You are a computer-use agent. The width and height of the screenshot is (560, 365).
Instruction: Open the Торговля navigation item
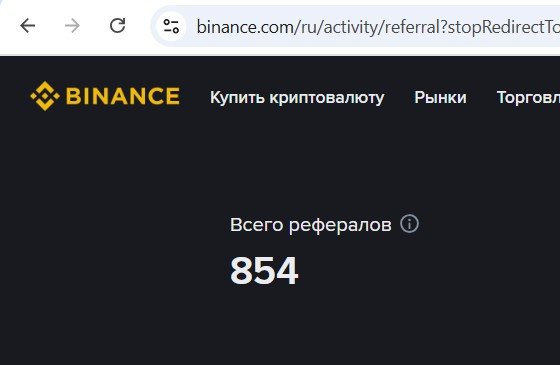click(528, 97)
